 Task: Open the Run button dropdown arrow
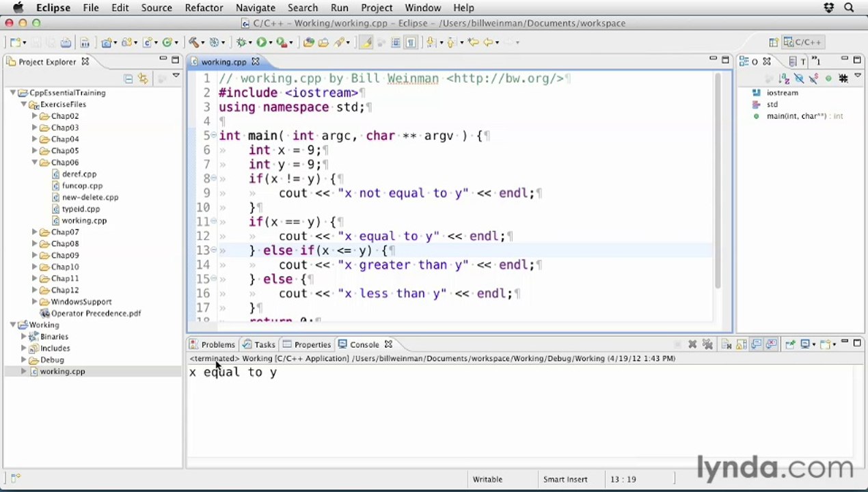(x=271, y=42)
